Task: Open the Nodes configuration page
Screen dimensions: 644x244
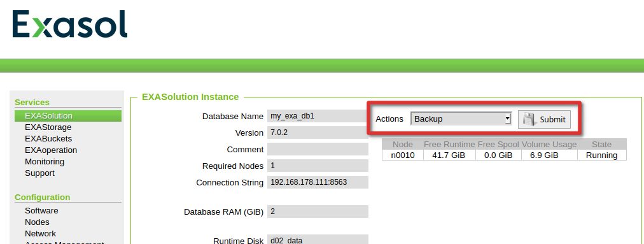Action: point(37,222)
